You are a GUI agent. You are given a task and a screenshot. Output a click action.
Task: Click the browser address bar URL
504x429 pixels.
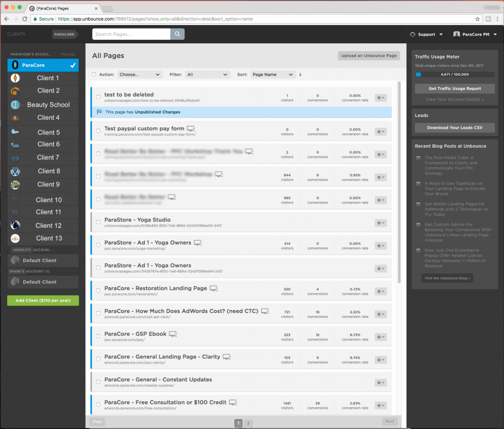[x=155, y=19]
